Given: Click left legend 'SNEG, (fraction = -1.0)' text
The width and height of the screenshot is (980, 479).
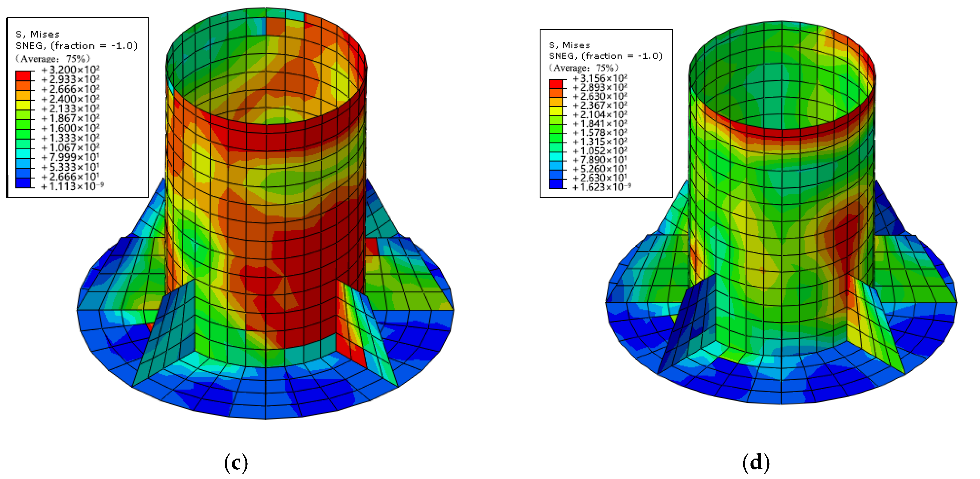Looking at the screenshot, I should click(76, 46).
